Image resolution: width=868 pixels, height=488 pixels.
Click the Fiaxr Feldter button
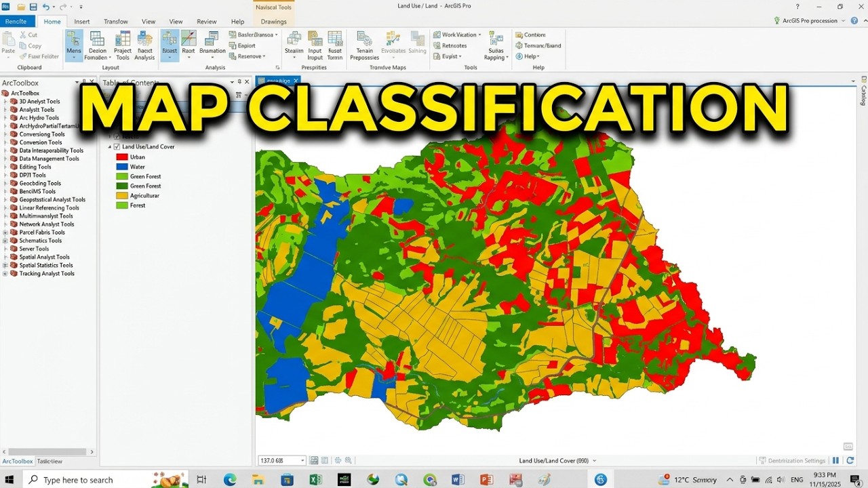click(39, 57)
